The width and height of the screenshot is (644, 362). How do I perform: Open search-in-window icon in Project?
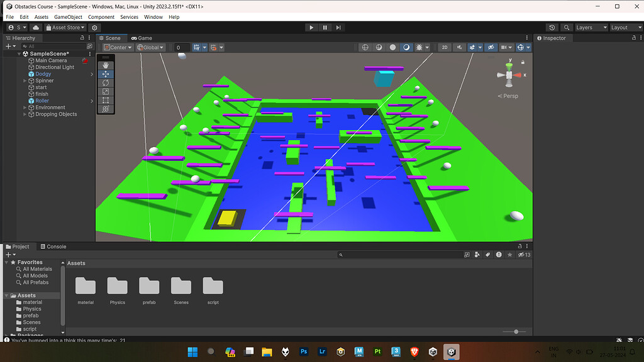467,255
